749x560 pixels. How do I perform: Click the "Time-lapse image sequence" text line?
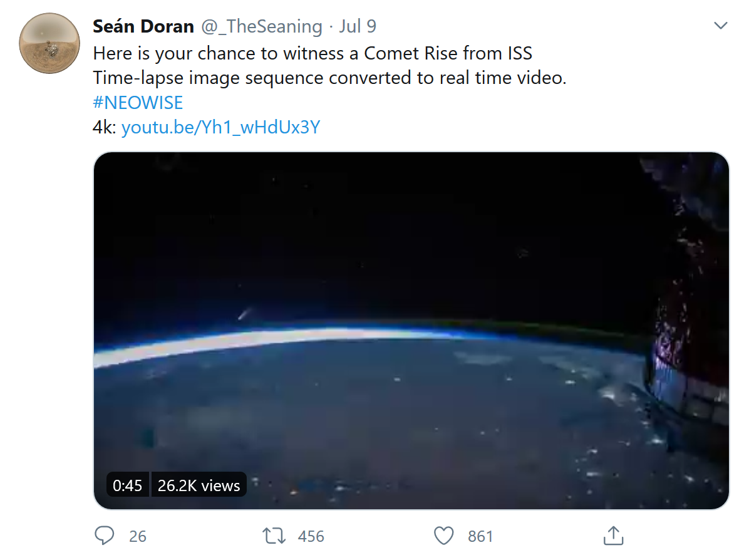pos(329,78)
